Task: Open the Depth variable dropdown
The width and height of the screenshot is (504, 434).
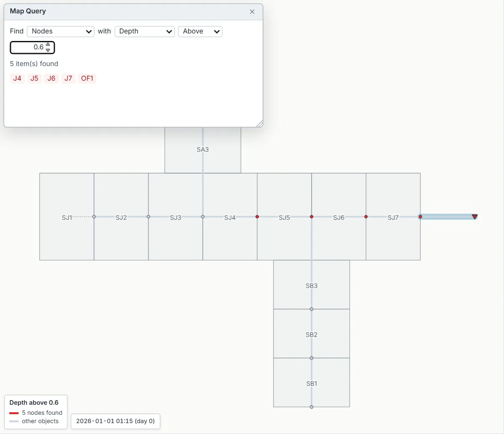Action: (145, 31)
